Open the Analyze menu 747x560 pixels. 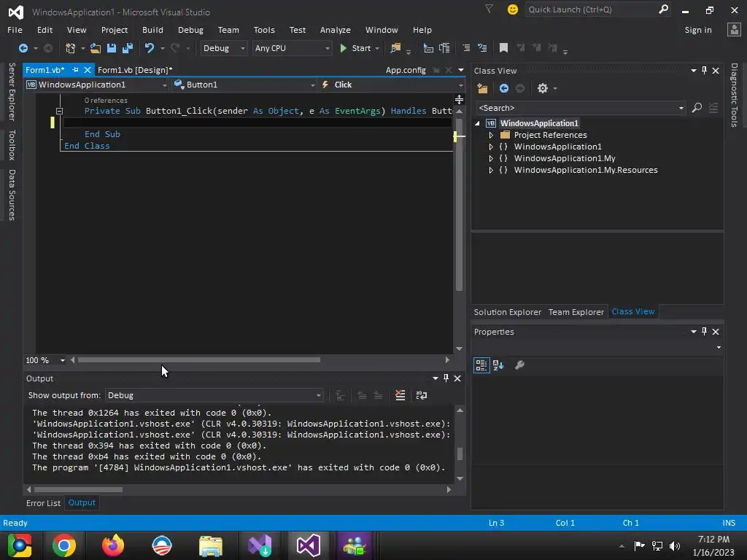click(336, 30)
